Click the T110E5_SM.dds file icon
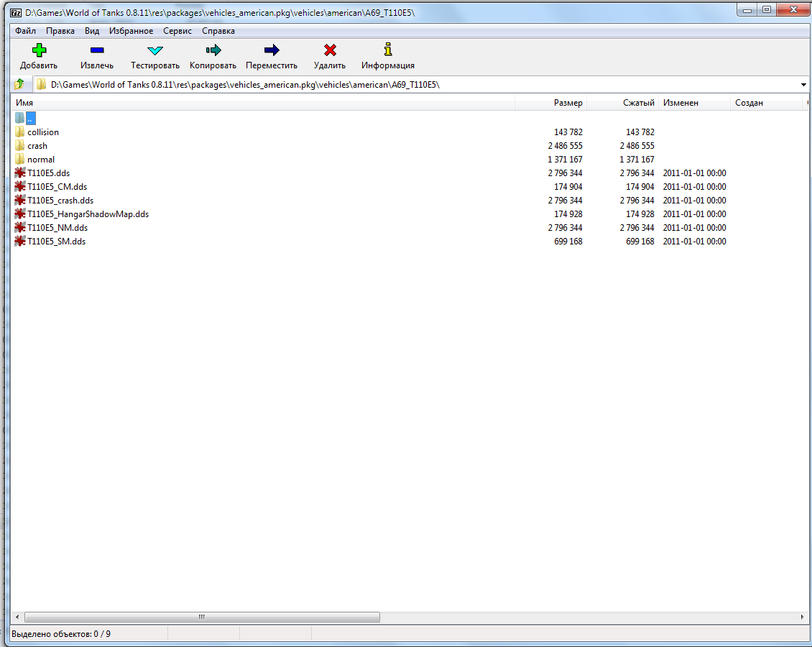This screenshot has width=812, height=647. pyautogui.click(x=19, y=241)
